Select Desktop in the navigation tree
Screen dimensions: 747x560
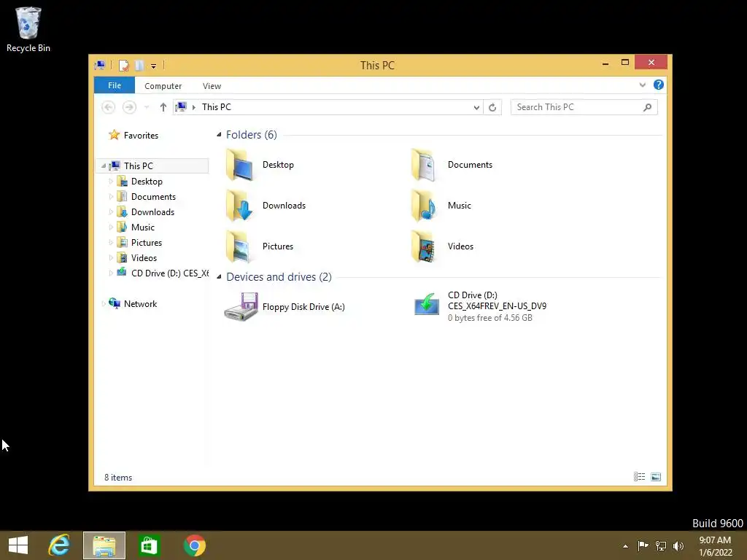pyautogui.click(x=147, y=182)
